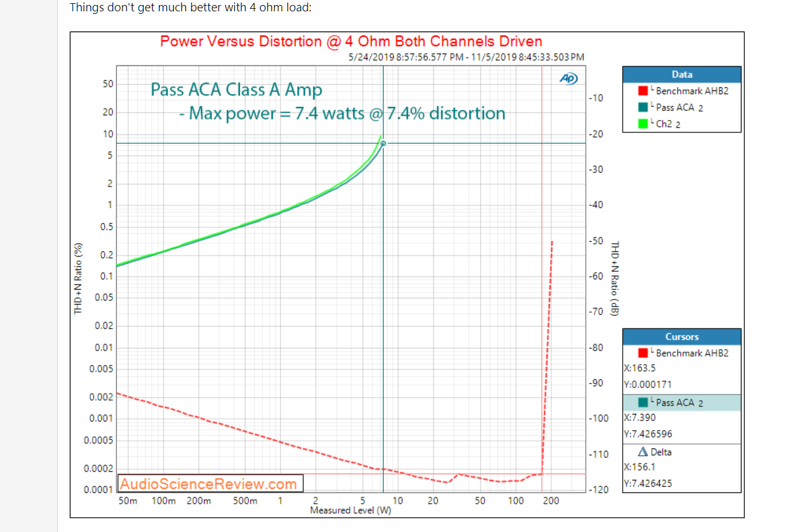Click the timestamp text '5/24/2019 8:57:56.577 PM'

click(x=406, y=57)
